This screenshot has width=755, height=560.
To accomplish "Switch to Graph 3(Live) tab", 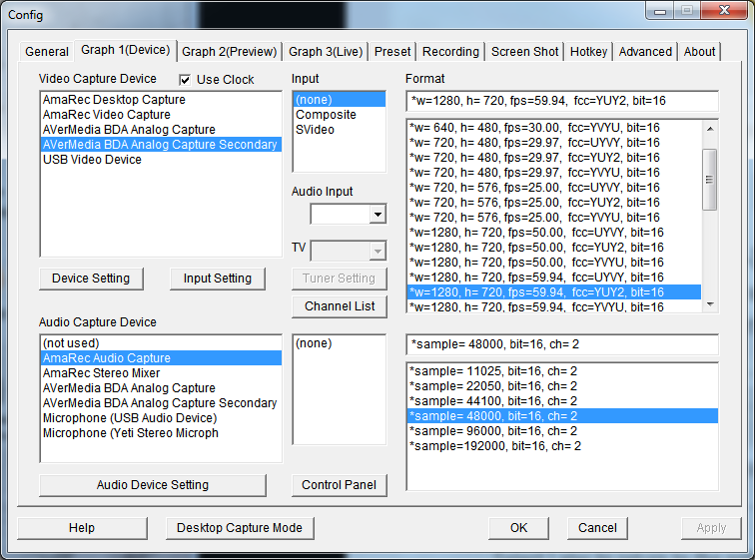I will [x=326, y=52].
